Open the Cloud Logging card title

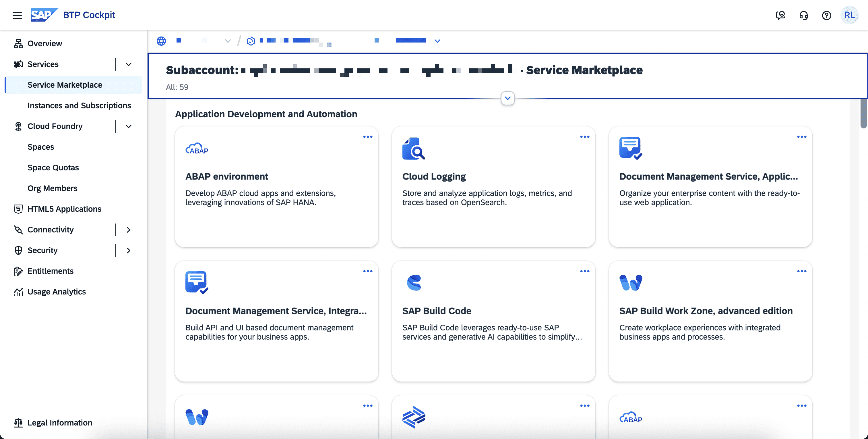pyautogui.click(x=434, y=176)
